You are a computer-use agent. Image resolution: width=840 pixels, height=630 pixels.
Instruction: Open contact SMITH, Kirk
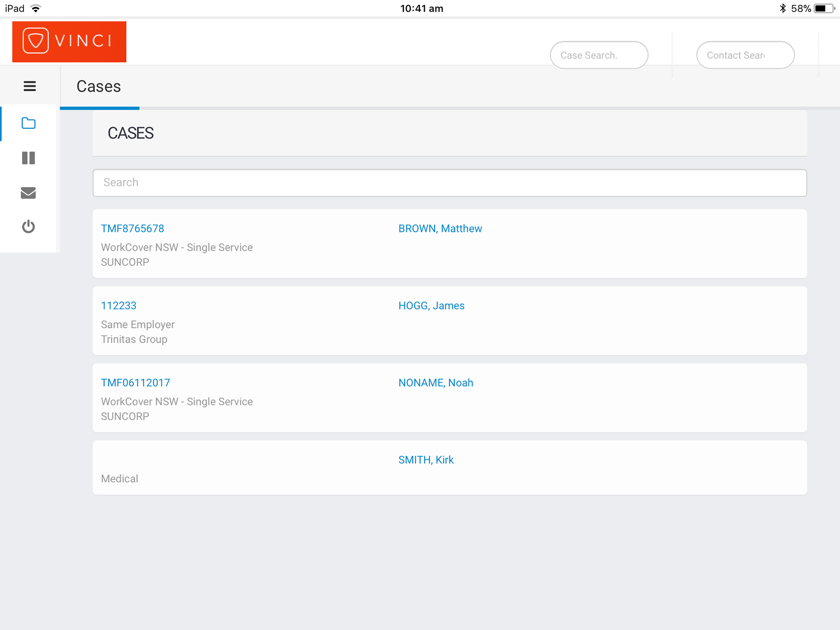(426, 460)
